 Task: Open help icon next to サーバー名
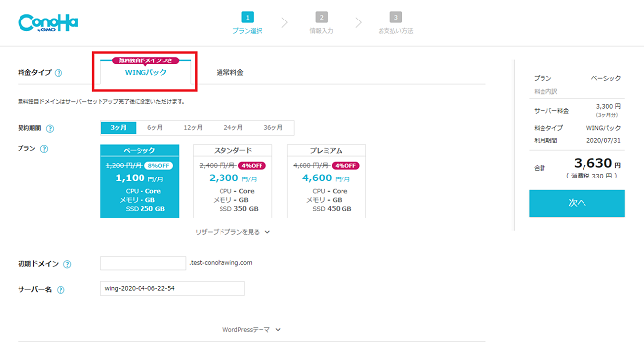pyautogui.click(x=60, y=290)
